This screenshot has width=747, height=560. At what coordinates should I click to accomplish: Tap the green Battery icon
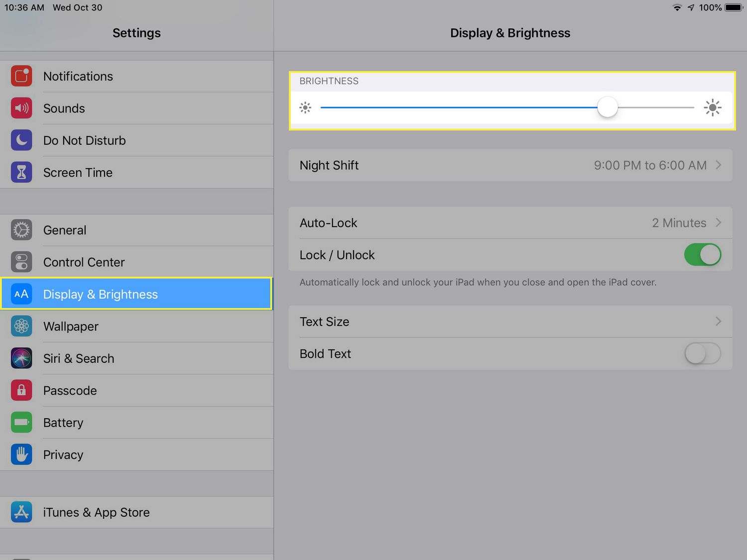coord(21,423)
